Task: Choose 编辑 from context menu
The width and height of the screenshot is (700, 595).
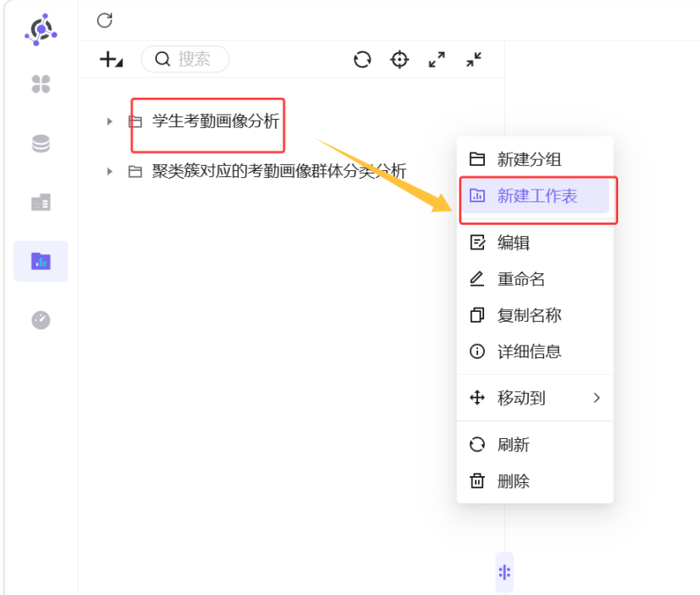Action: 536,243
